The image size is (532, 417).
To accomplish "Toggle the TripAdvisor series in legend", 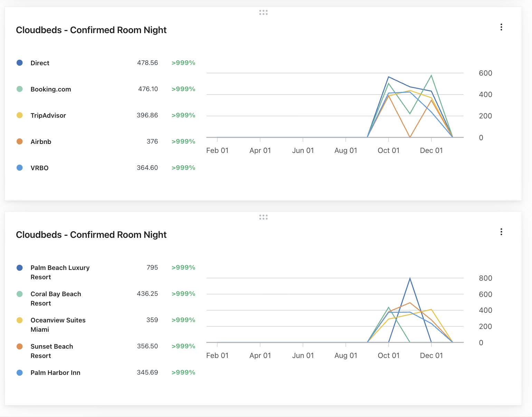I will [x=48, y=115].
